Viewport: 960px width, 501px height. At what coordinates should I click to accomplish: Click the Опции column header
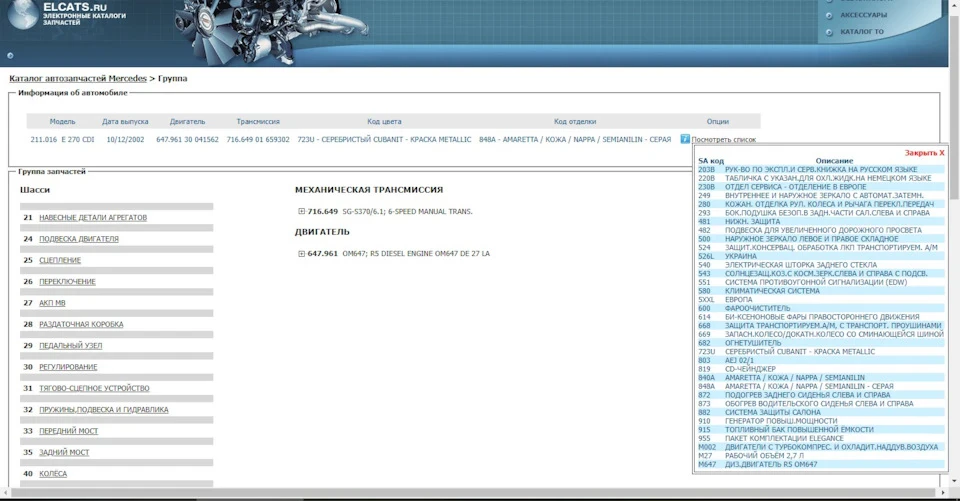(718, 122)
